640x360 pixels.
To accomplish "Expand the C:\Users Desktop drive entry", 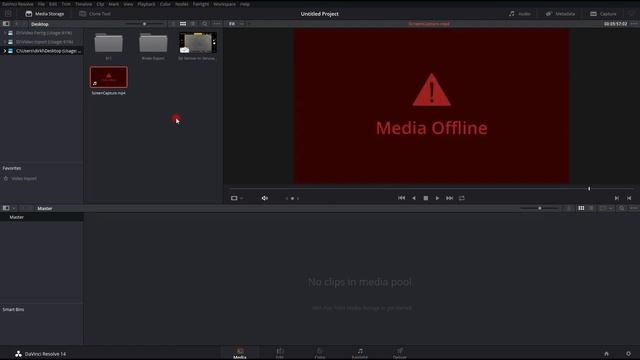I will point(5,51).
